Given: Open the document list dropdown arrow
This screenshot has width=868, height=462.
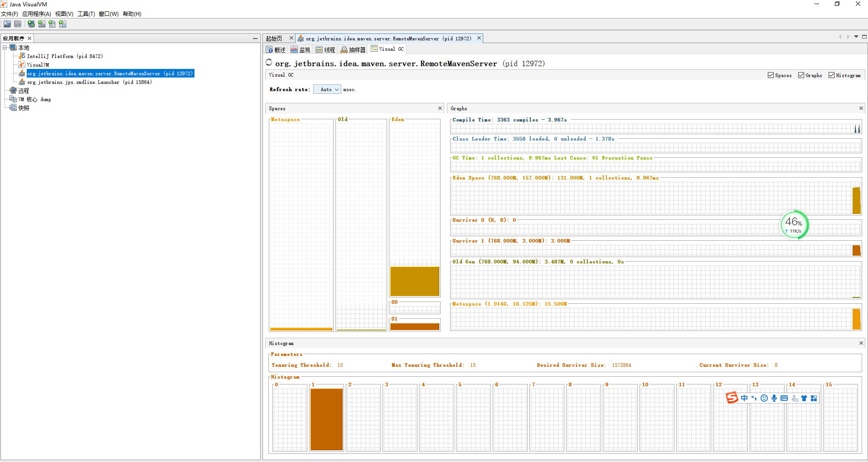Looking at the screenshot, I should point(856,37).
